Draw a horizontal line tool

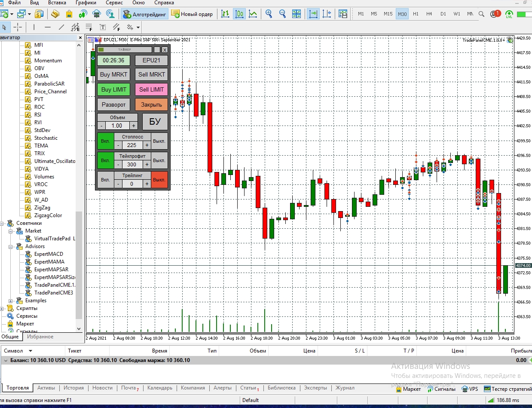pyautogui.click(x=48, y=27)
